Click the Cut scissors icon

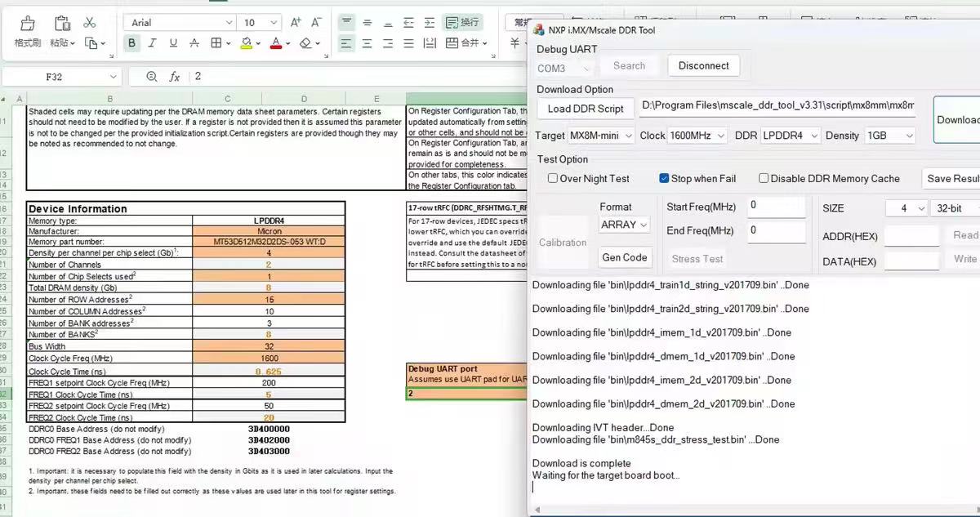pos(90,23)
